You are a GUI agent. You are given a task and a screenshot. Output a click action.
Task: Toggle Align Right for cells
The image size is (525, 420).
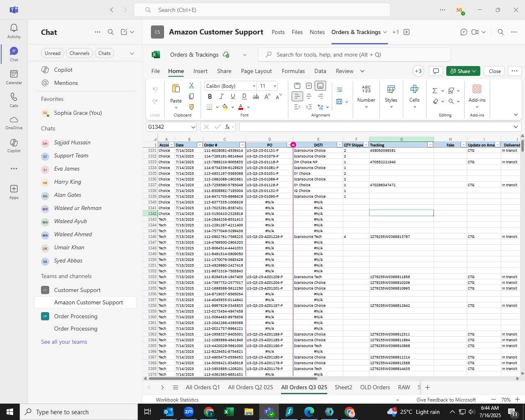coord(320,96)
